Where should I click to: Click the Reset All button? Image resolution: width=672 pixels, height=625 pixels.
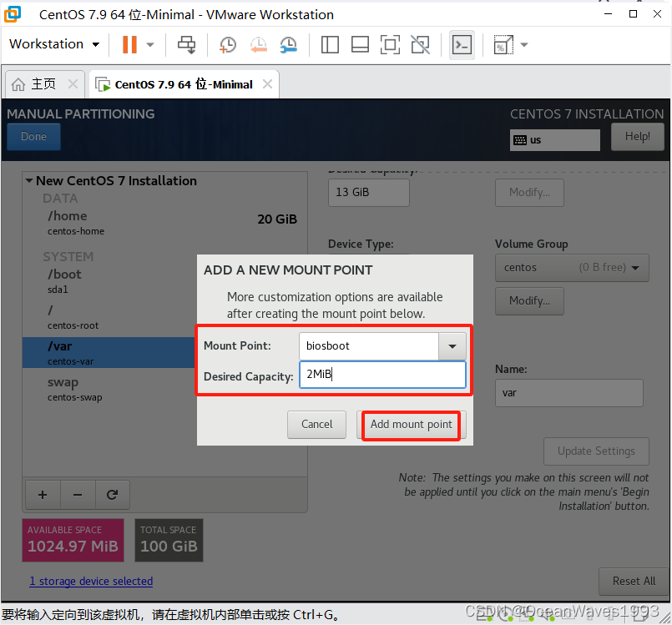click(x=634, y=582)
